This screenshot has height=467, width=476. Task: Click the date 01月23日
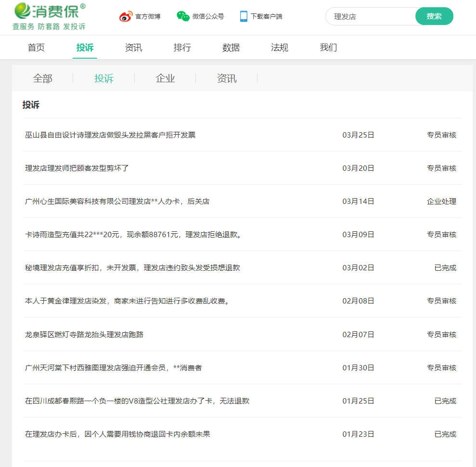pos(358,434)
